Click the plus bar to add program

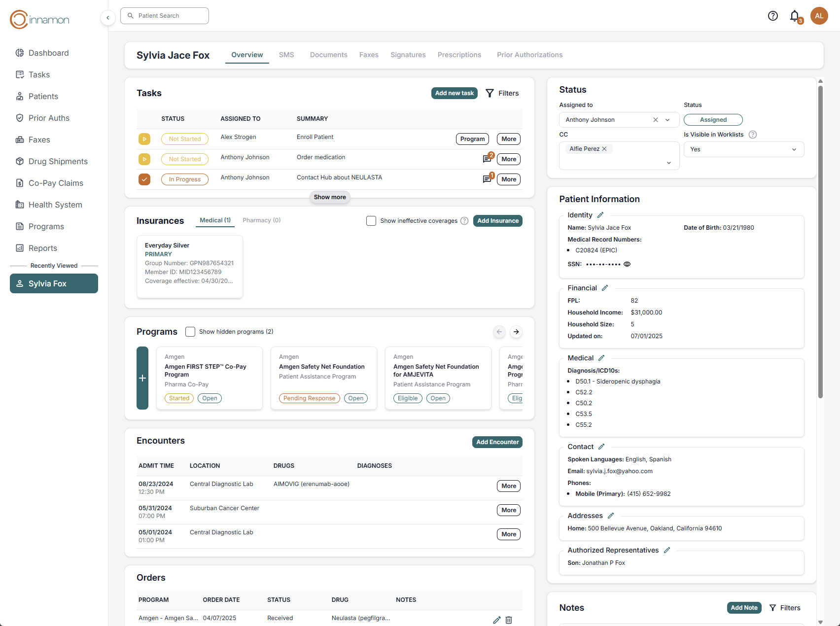(142, 378)
